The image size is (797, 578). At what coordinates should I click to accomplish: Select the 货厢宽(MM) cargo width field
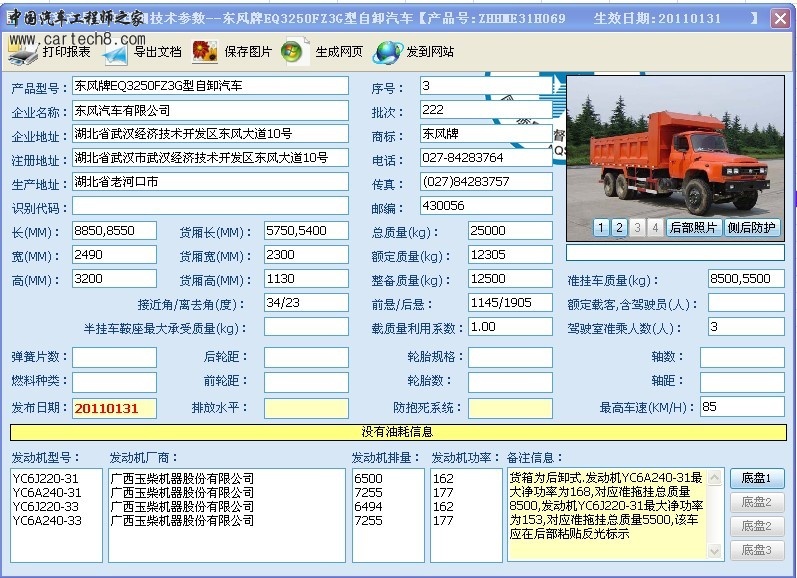pyautogui.click(x=306, y=255)
